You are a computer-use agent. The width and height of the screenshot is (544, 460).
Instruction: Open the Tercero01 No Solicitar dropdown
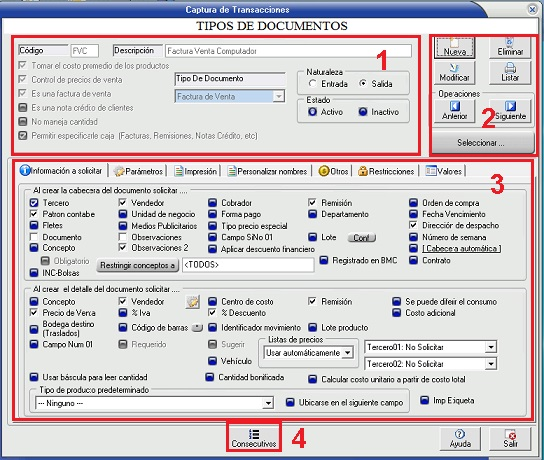point(491,347)
